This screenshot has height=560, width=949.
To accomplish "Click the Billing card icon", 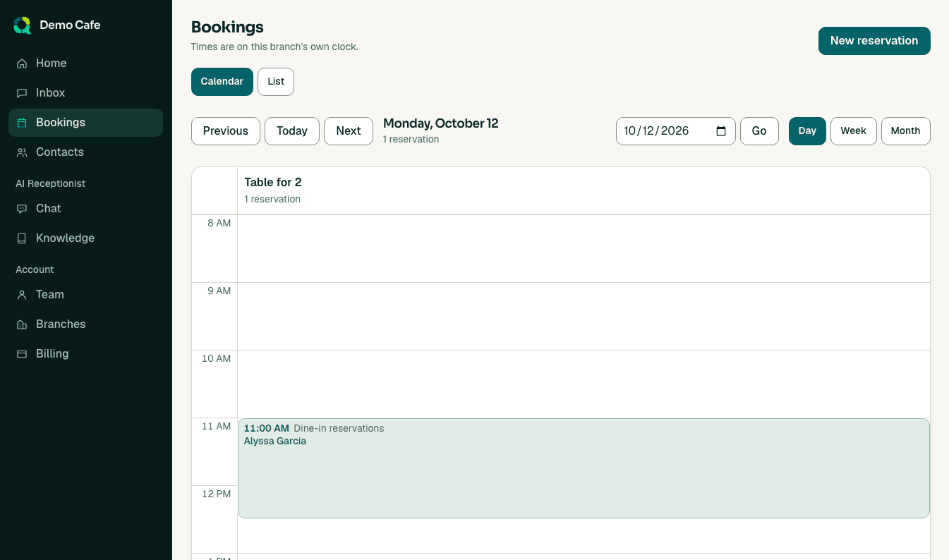I will pyautogui.click(x=22, y=354).
